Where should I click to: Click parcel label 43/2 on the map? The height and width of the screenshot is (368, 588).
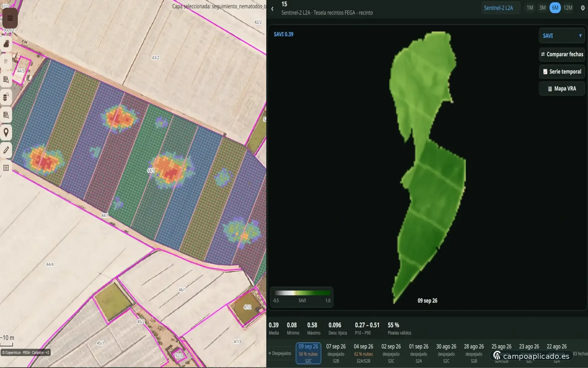point(156,58)
